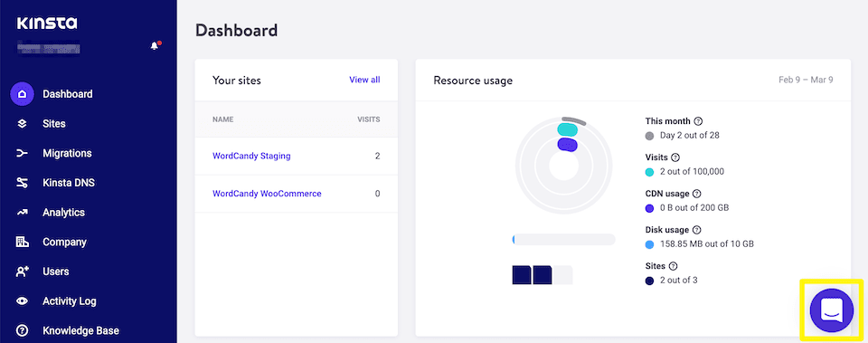Viewport: 868px width, 343px height.
Task: Click the '0 B out of 200 GB' text
Action: (x=694, y=208)
